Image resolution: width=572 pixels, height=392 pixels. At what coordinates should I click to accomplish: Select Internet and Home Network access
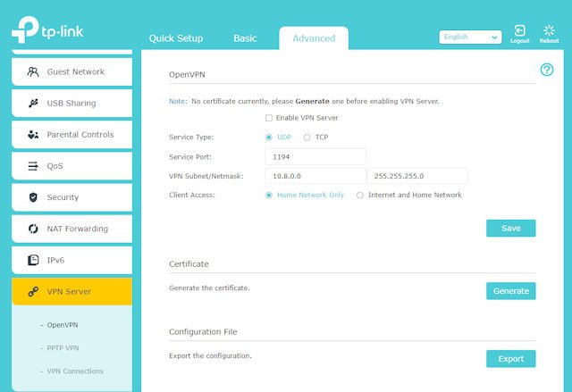359,196
